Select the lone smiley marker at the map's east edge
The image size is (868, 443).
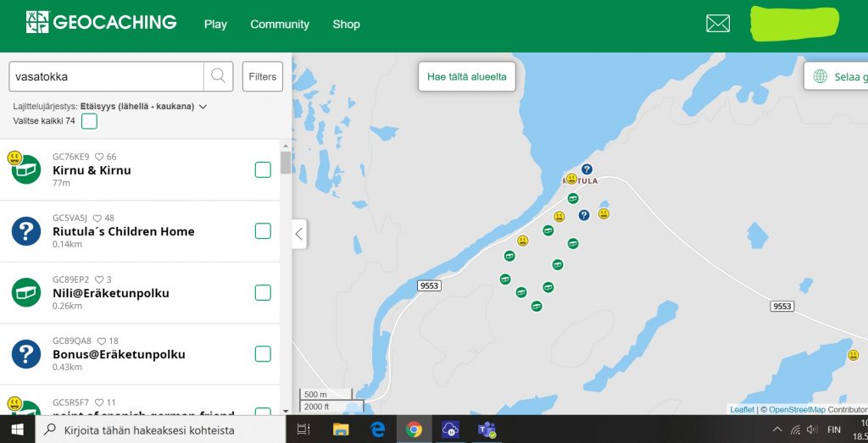point(854,355)
